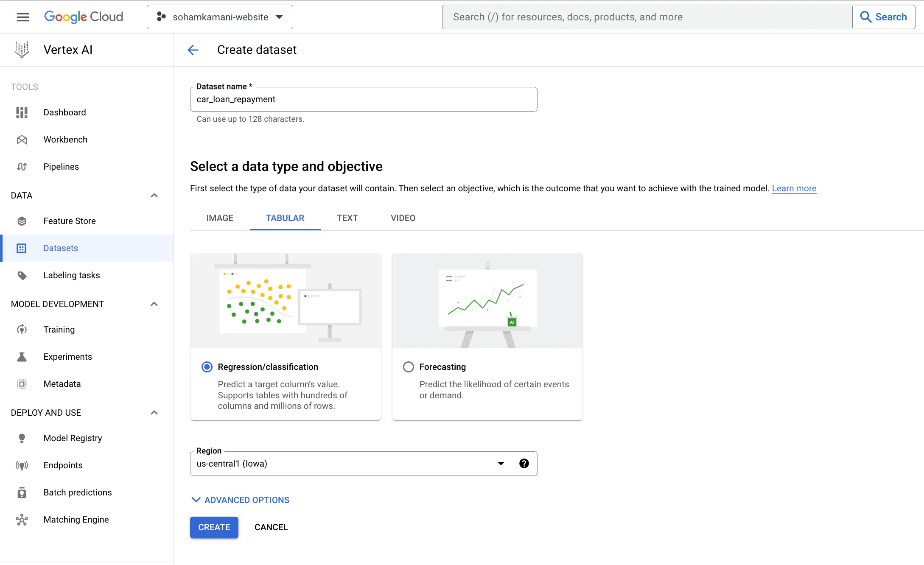Switch to the IMAGE tab
924x565 pixels.
tap(220, 218)
